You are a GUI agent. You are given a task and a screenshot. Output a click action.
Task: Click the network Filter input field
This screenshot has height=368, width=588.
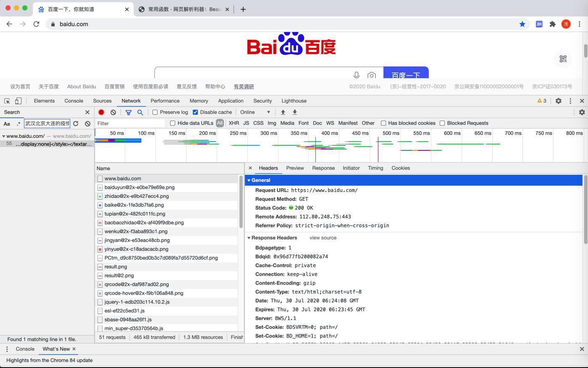[x=131, y=124]
